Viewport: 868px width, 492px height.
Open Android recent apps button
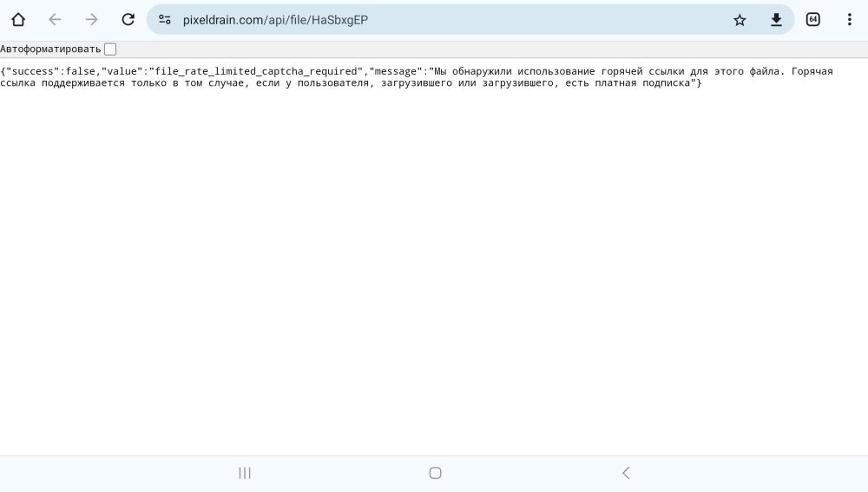(245, 473)
